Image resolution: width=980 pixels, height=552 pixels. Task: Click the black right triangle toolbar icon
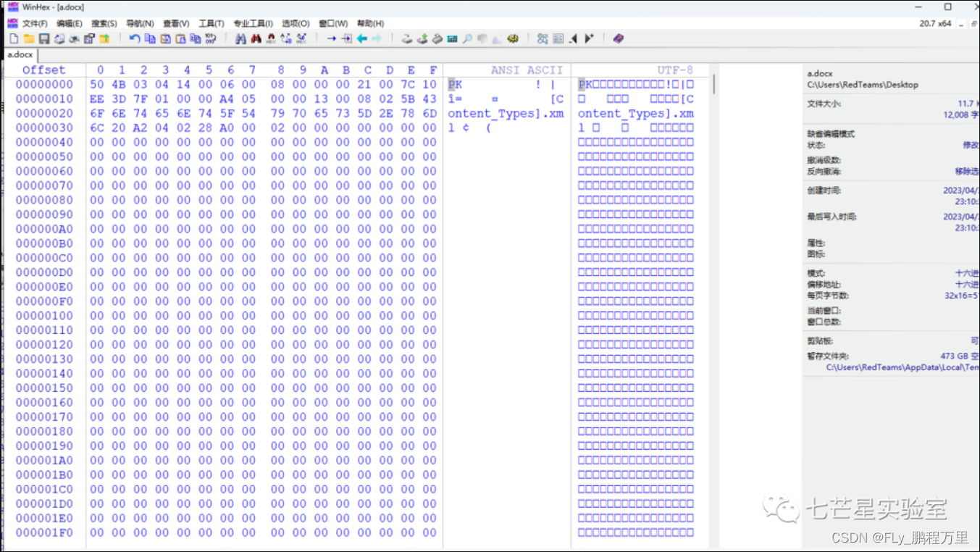coord(589,38)
